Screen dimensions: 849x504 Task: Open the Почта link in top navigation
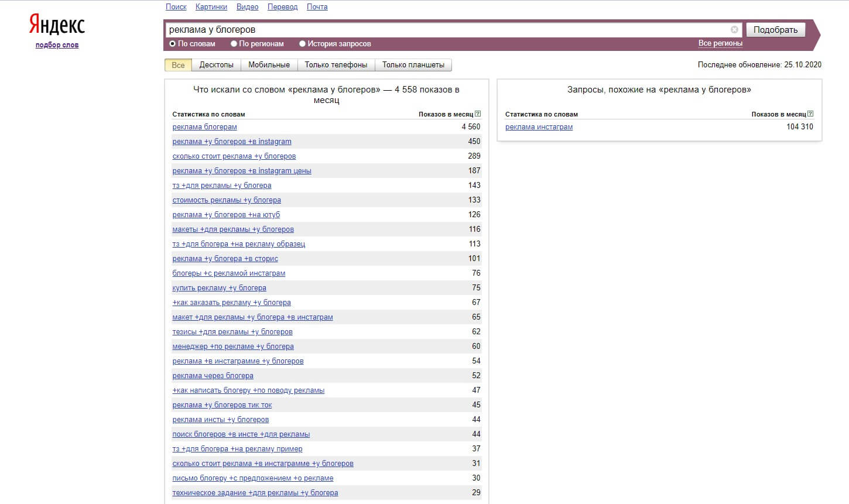click(x=317, y=7)
